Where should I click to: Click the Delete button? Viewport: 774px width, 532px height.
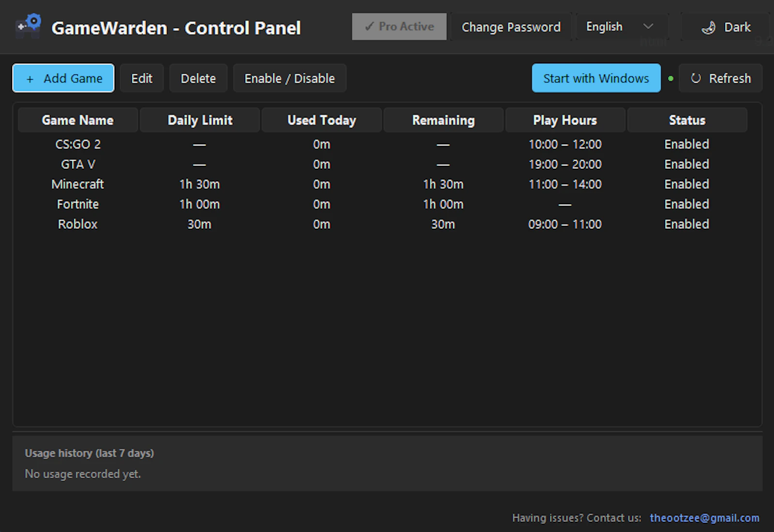click(x=198, y=78)
